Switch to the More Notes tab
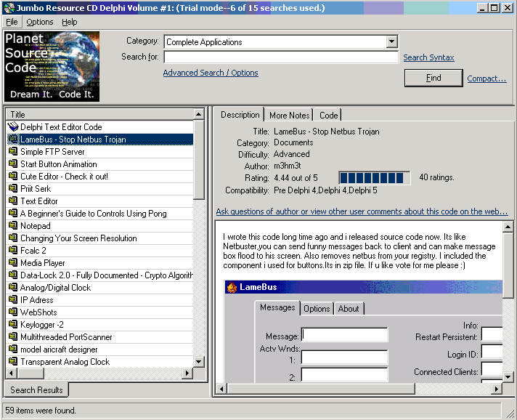 [x=289, y=116]
